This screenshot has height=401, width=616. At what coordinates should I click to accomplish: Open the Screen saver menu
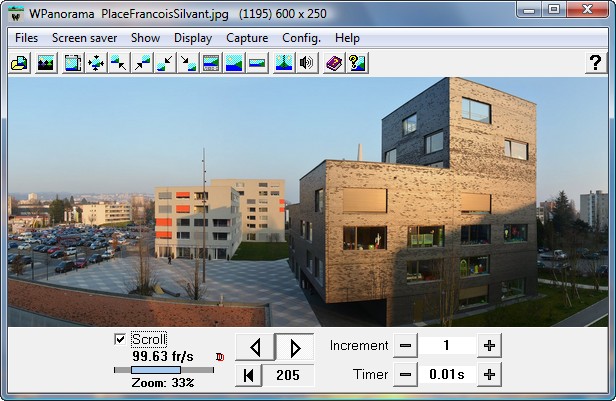point(84,38)
